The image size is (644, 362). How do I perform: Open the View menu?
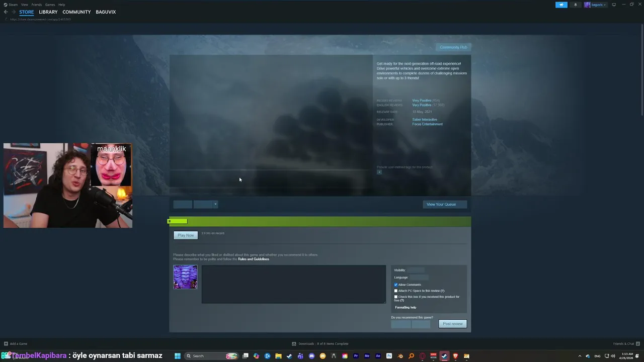pyautogui.click(x=24, y=5)
